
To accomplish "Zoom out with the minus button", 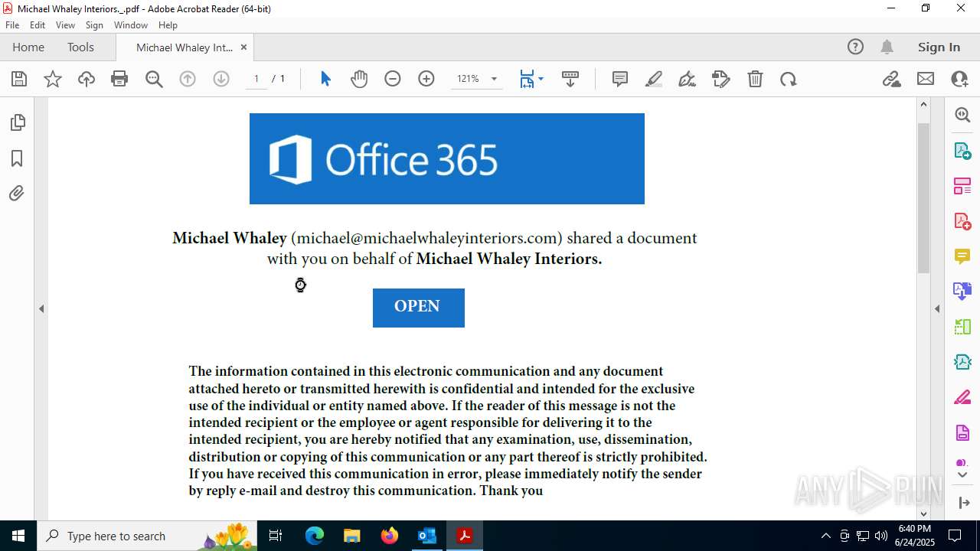I will [x=393, y=79].
